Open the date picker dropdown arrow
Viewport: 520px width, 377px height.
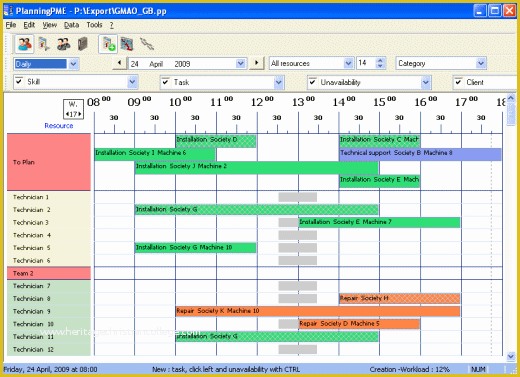tap(240, 63)
